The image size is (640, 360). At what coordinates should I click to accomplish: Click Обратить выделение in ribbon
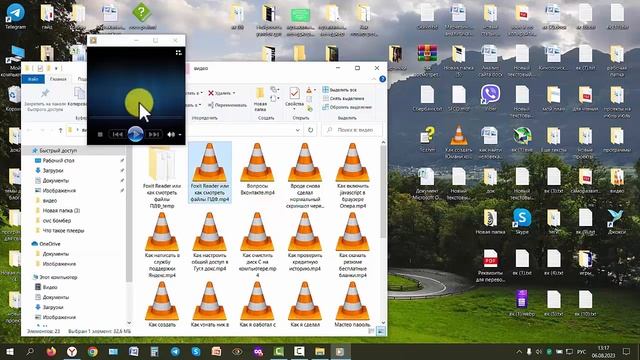347,107
